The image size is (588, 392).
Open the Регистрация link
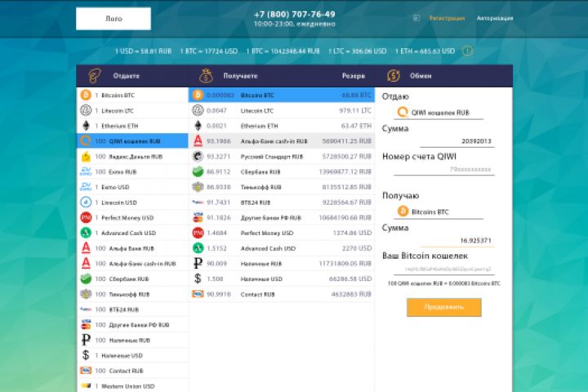447,18
